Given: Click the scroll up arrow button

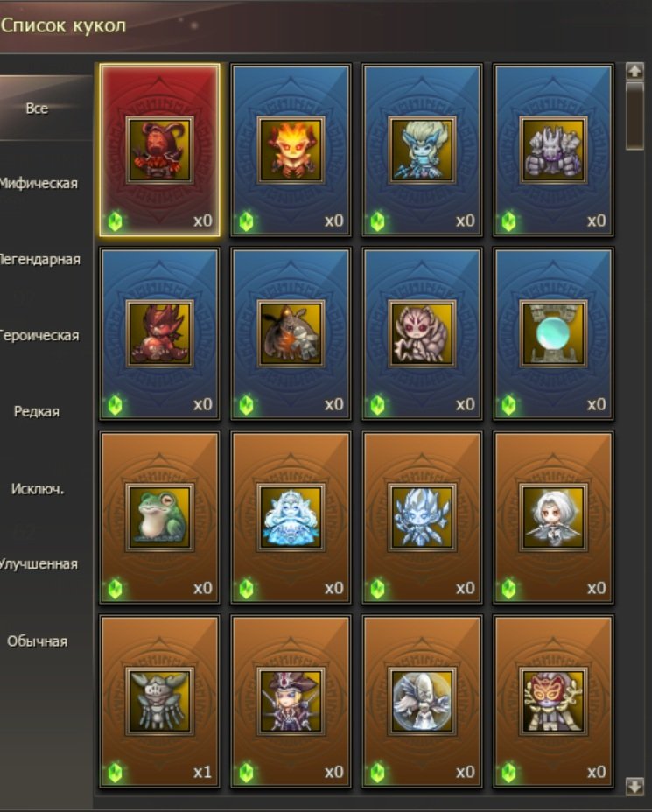Looking at the screenshot, I should [x=634, y=71].
